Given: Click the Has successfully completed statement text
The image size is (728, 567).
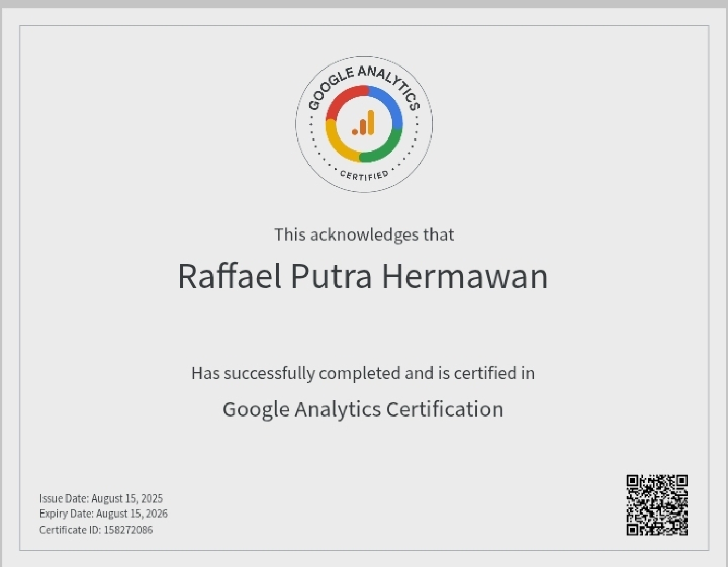Looking at the screenshot, I should [x=363, y=373].
